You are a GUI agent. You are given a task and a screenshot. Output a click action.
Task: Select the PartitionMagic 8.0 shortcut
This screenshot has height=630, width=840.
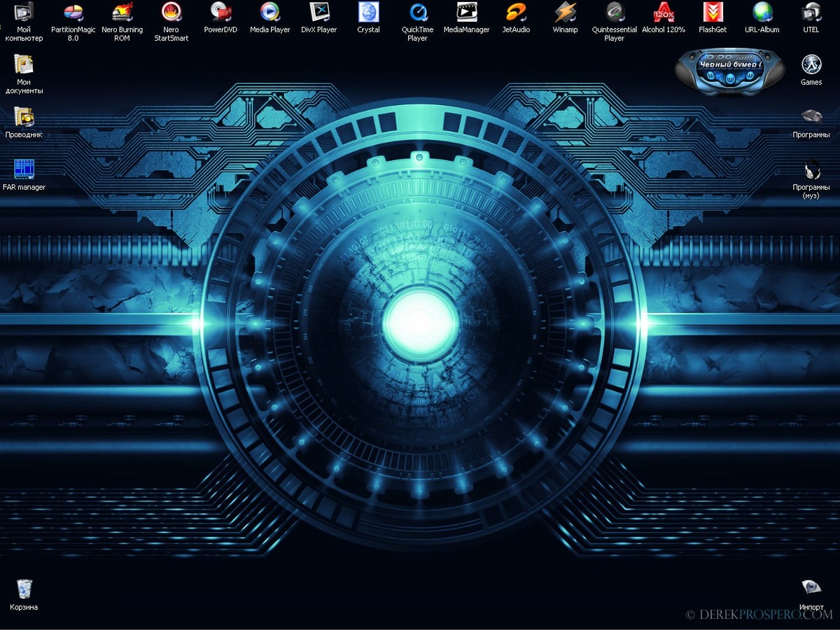73,22
